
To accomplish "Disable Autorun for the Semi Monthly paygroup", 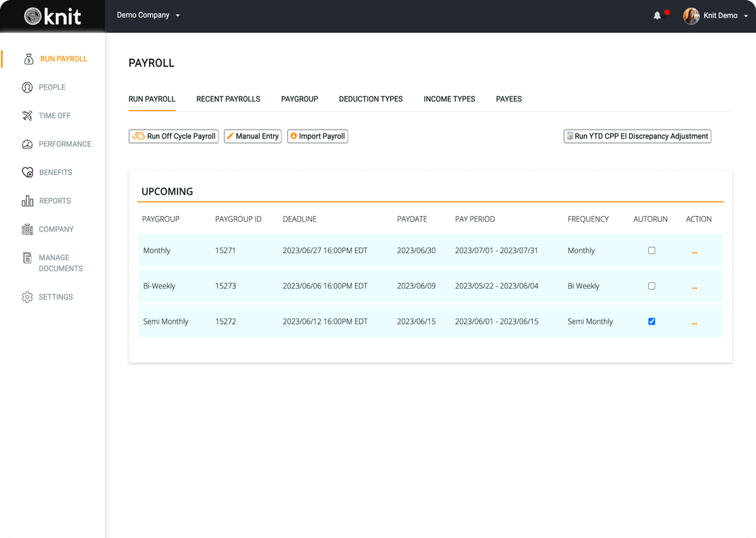I will coord(652,321).
